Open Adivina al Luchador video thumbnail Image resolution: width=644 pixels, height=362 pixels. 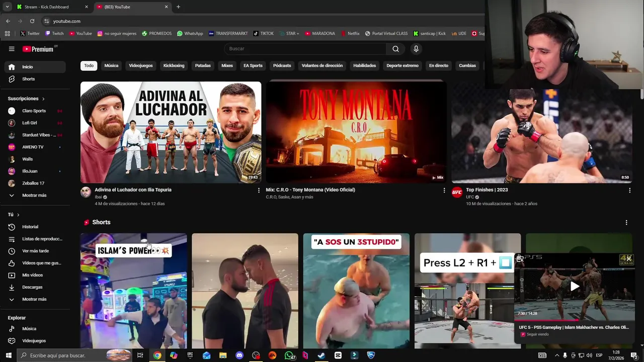coord(171,132)
